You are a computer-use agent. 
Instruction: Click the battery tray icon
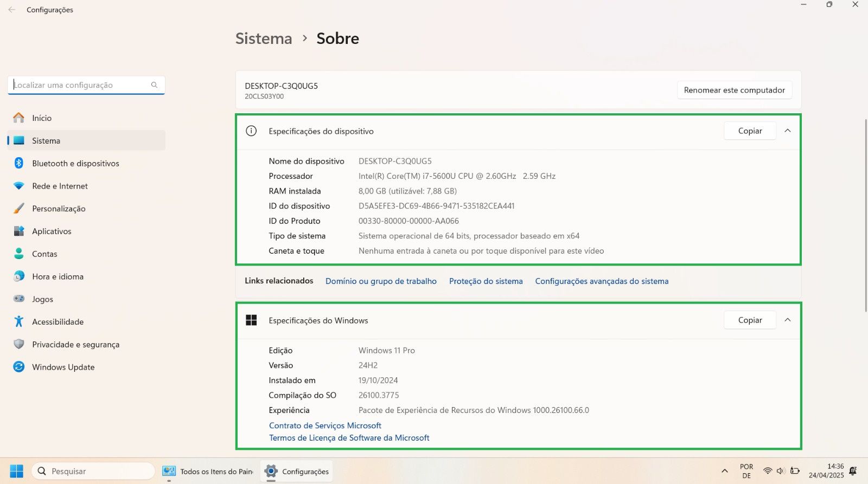click(795, 471)
